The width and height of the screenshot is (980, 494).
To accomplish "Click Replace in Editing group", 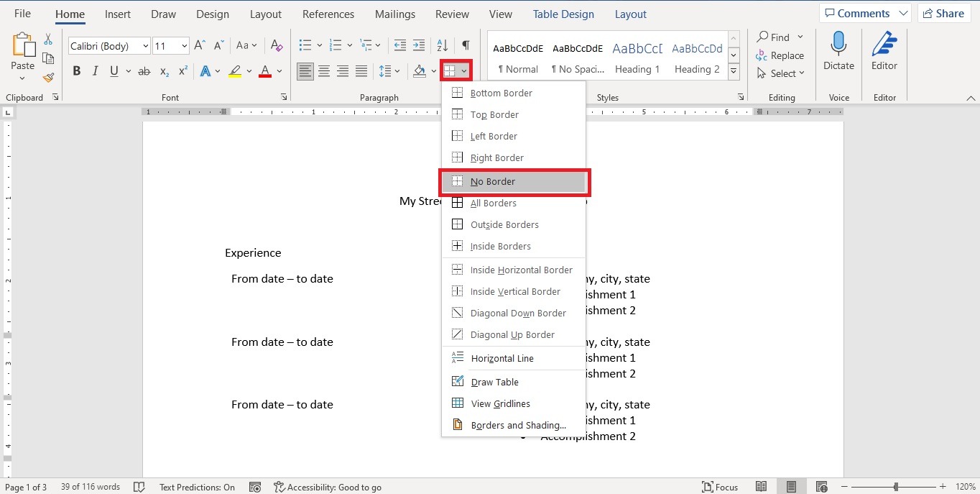I will pos(780,55).
